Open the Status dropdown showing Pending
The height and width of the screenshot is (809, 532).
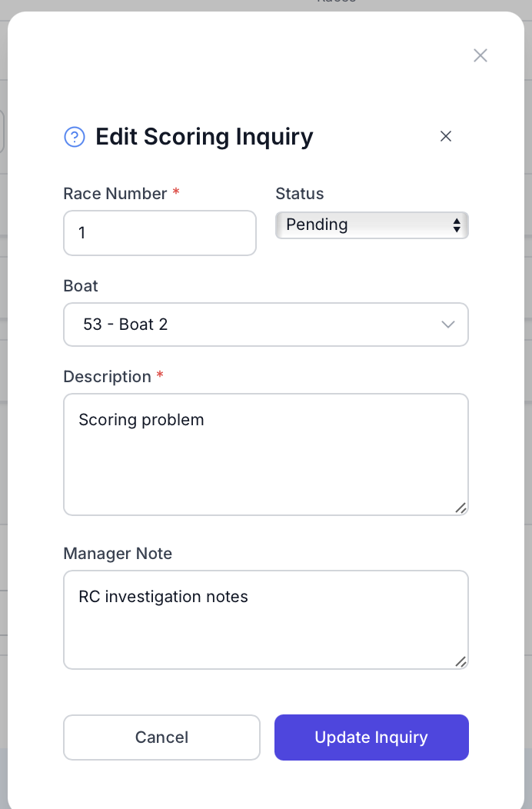361,225
